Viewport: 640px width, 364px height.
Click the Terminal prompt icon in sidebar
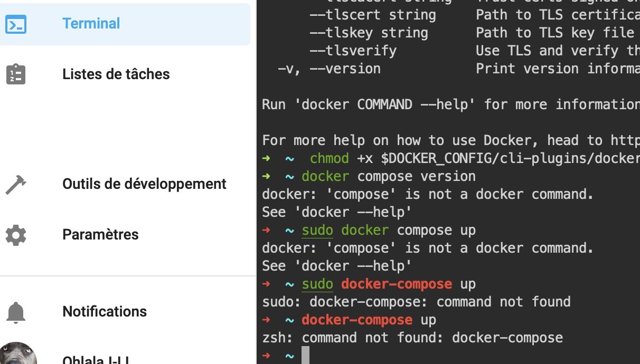[16, 24]
